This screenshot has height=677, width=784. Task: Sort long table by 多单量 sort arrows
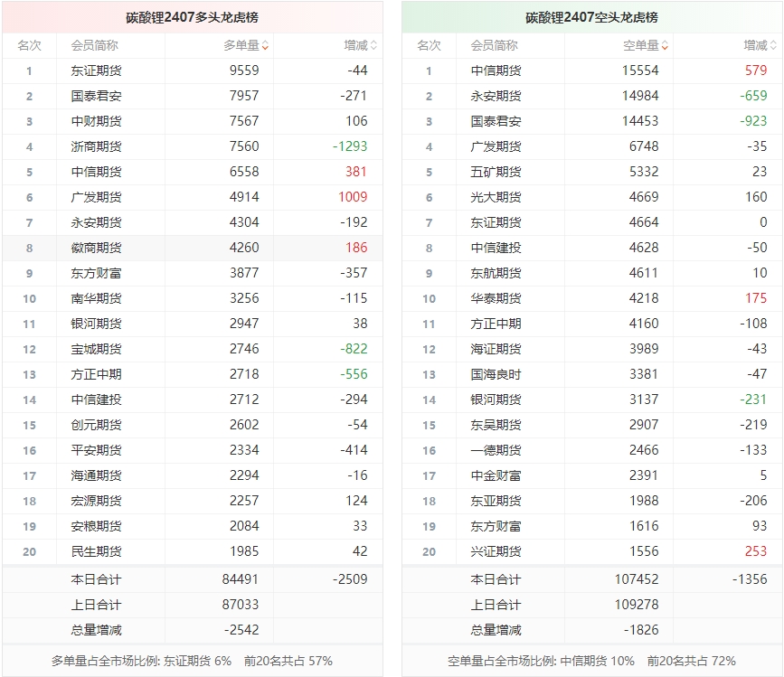pyautogui.click(x=265, y=46)
